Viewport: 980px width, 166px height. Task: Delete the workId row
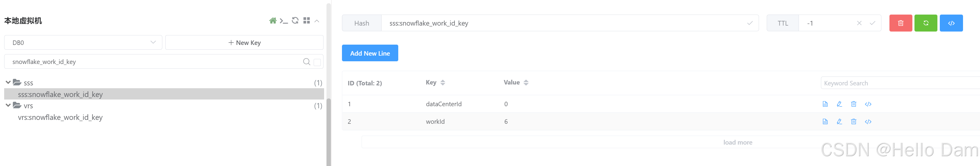point(854,122)
